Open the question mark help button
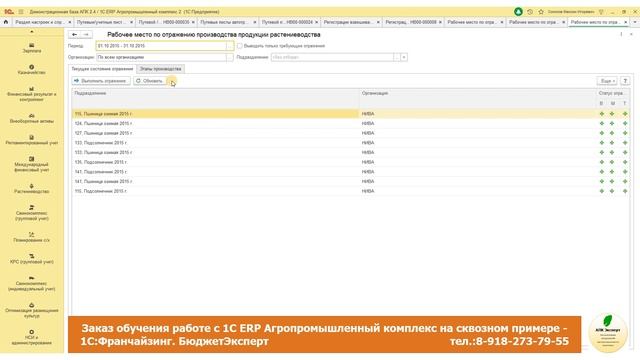This screenshot has height=360, width=640. [x=625, y=81]
